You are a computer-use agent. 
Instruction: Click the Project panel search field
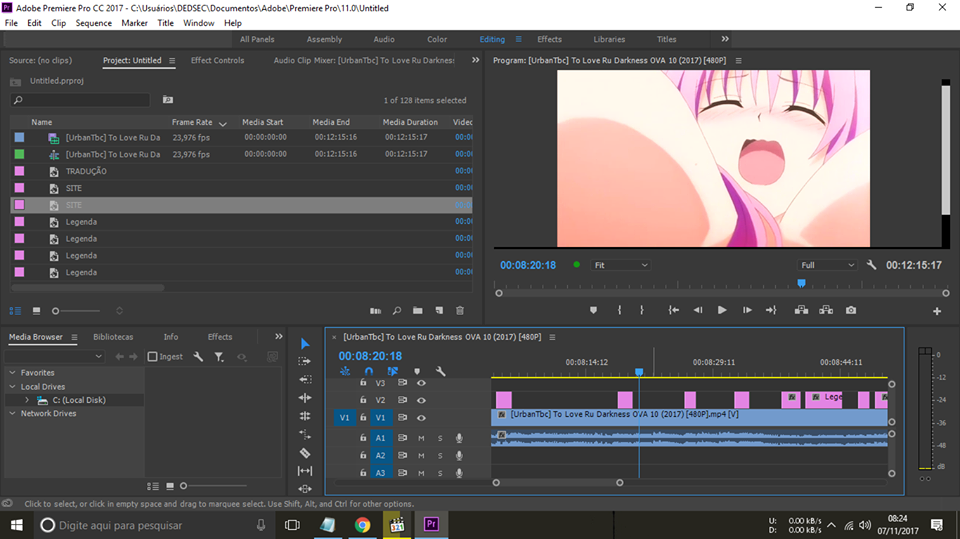[x=80, y=100]
